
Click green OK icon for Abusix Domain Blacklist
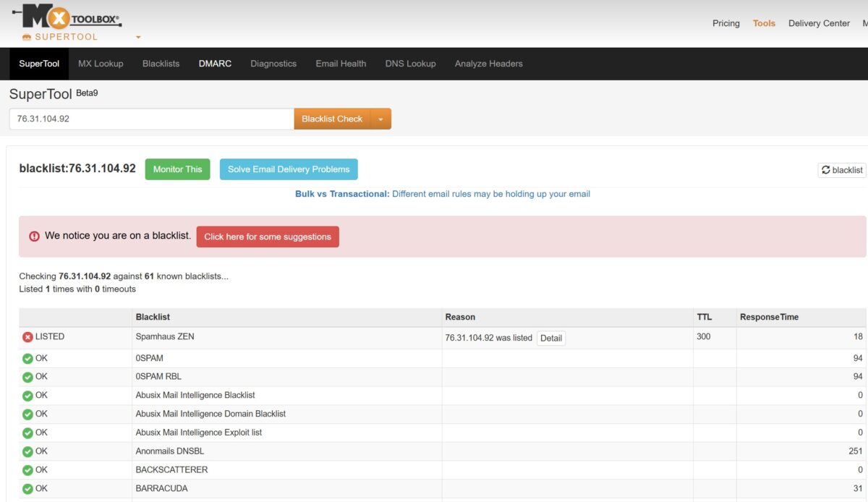click(28, 414)
